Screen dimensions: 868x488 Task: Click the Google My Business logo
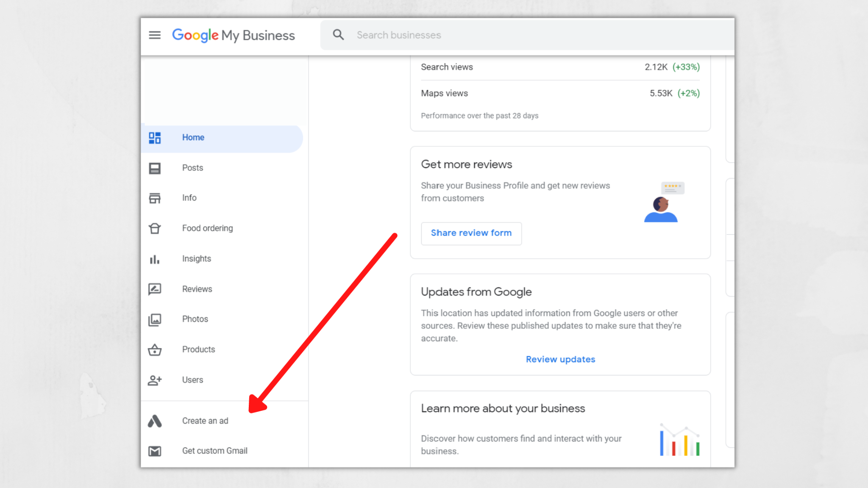(x=233, y=36)
